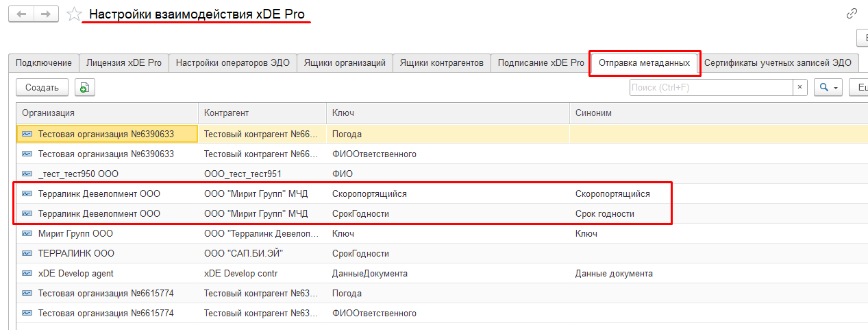Select the Срок годности synonym cell
Screen dimensions: 868x330
[719, 213]
